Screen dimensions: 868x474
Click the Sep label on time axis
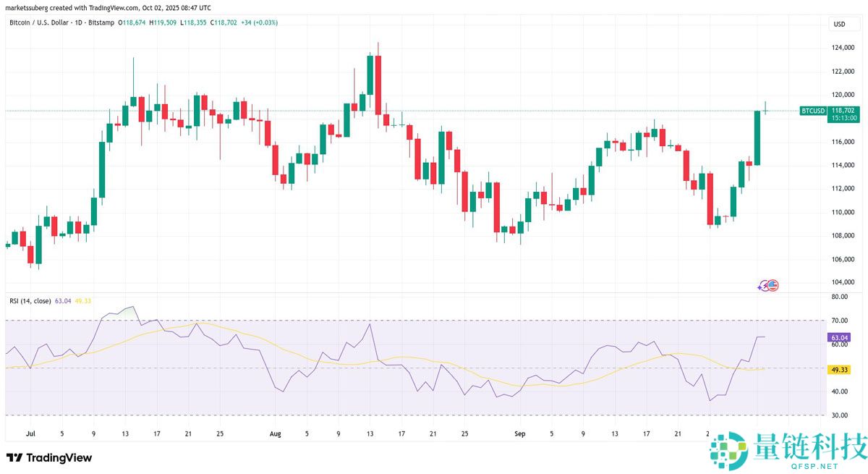[x=519, y=433]
